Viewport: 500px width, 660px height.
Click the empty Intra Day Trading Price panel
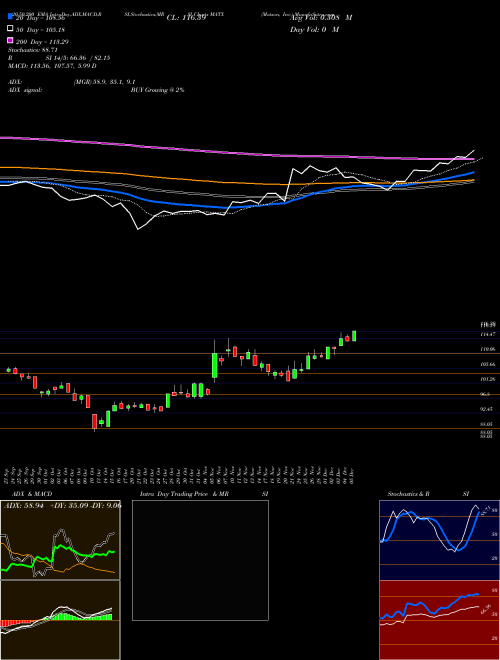(x=200, y=560)
